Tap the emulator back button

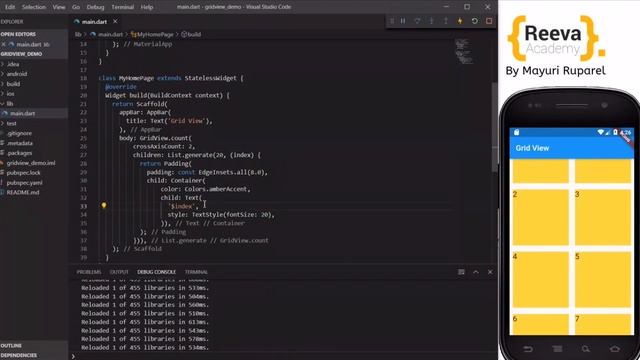pos(528,349)
